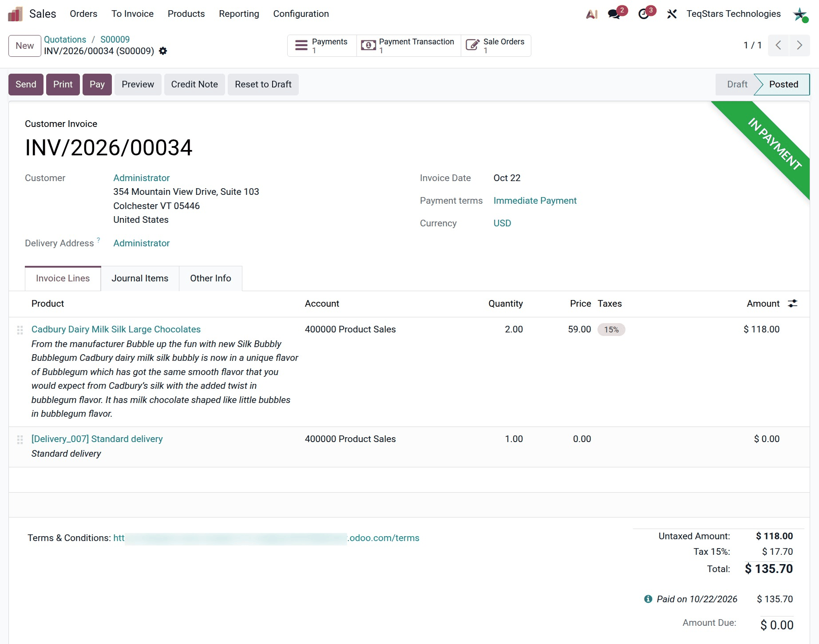Click the Credit Note button
The width and height of the screenshot is (819, 644).
(194, 84)
